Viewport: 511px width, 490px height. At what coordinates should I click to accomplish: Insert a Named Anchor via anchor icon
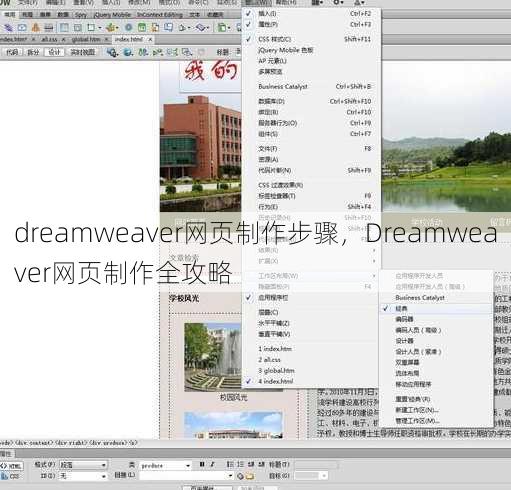pyautogui.click(x=35, y=27)
